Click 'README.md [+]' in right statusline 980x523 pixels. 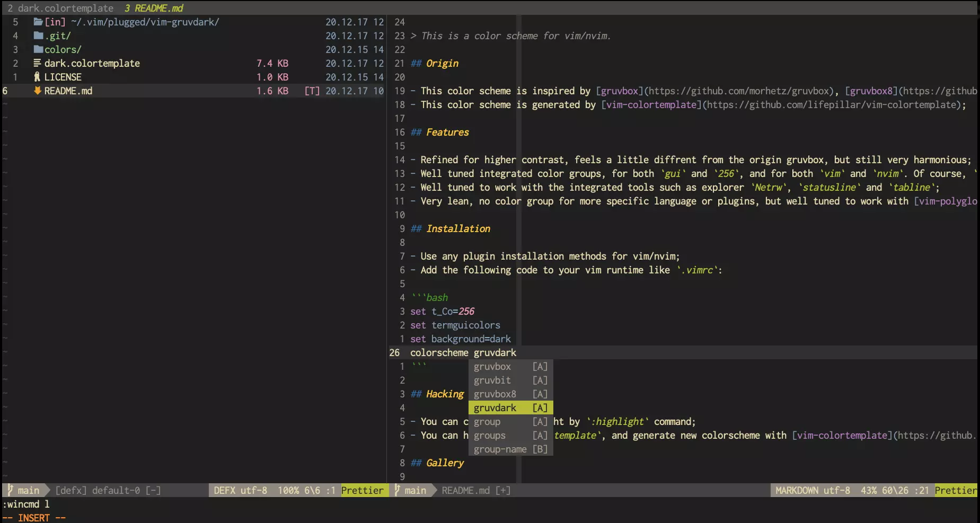(476, 491)
